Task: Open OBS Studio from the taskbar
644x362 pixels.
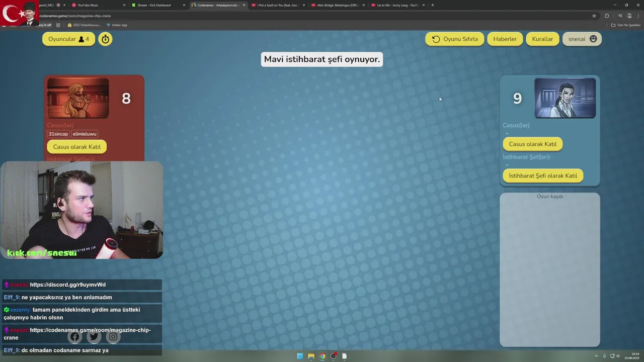Action: click(333, 356)
